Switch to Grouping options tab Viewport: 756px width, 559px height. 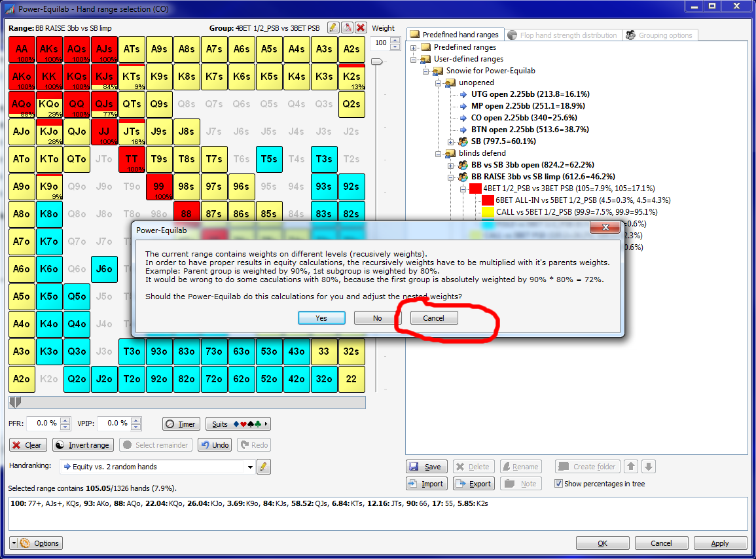[x=660, y=35]
